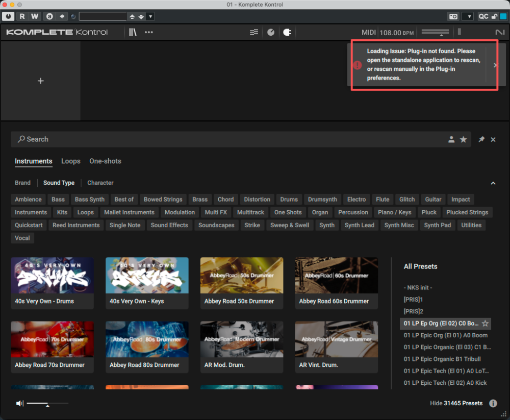This screenshot has height=420, width=510.
Task: Select preset '01 LP Epic Organic B1 Tribull'
Action: pos(442,359)
